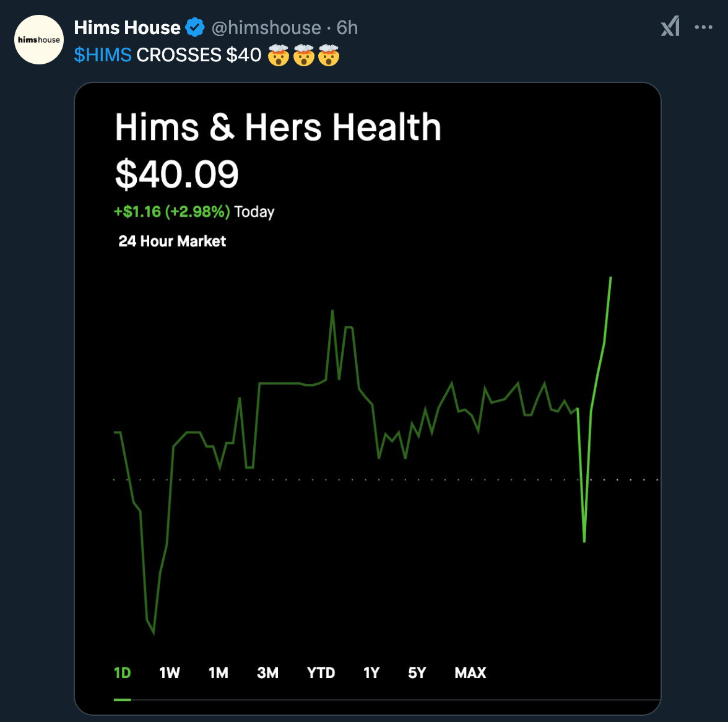
Task: Switch to the 1W chart view
Action: pyautogui.click(x=168, y=673)
